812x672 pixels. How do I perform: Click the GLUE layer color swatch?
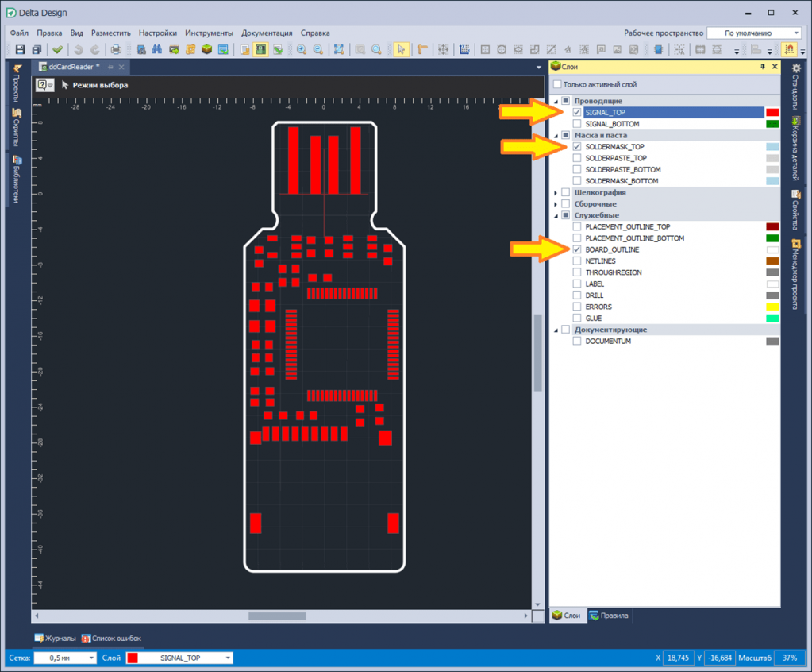click(x=772, y=318)
